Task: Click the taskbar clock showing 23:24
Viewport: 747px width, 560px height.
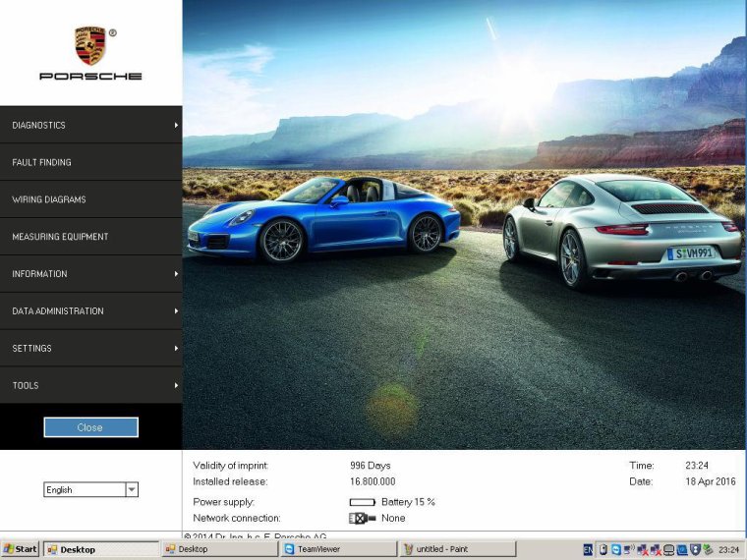Action: click(729, 549)
